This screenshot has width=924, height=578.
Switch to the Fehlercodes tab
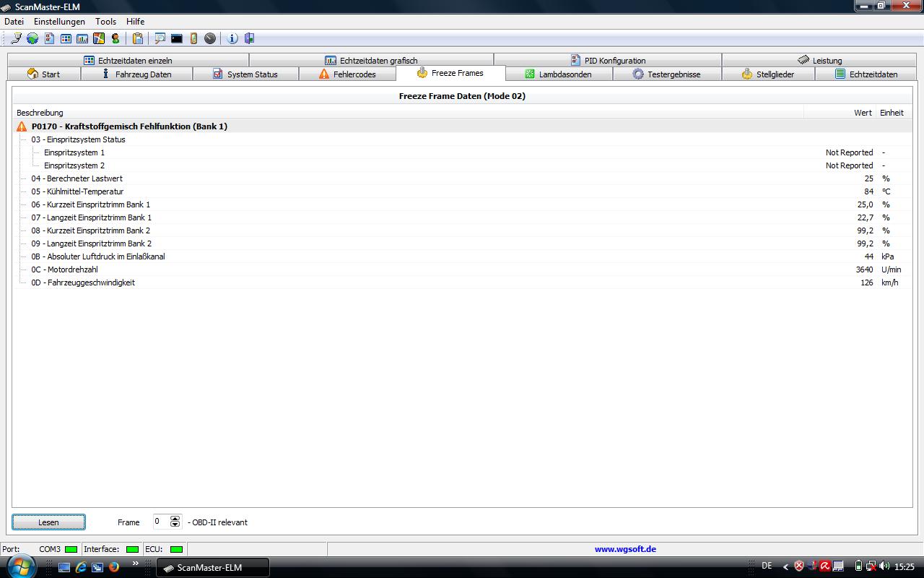[347, 74]
